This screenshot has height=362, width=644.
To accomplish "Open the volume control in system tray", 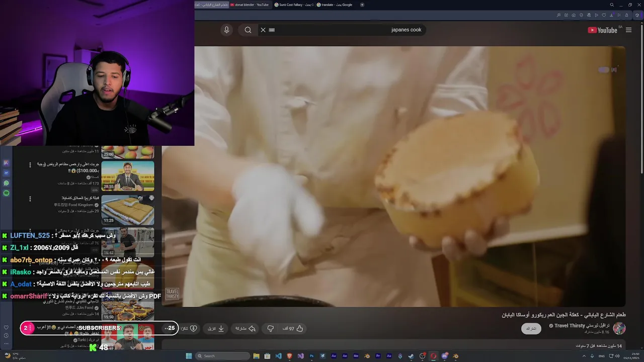I will (x=617, y=356).
